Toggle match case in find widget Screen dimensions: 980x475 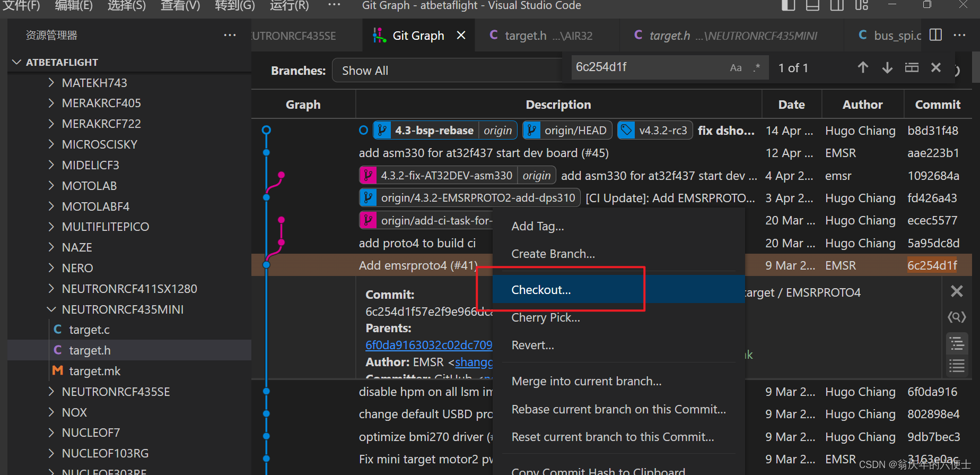[x=736, y=68]
